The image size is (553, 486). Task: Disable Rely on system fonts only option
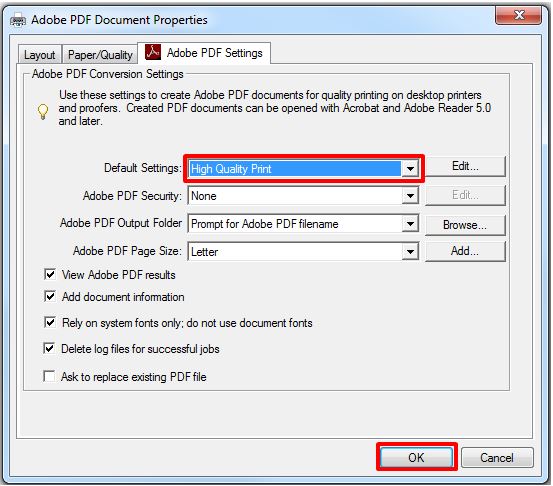pyautogui.click(x=50, y=322)
